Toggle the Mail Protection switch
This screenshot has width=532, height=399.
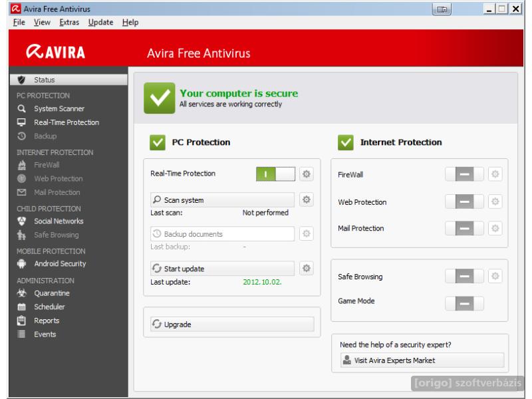[464, 228]
